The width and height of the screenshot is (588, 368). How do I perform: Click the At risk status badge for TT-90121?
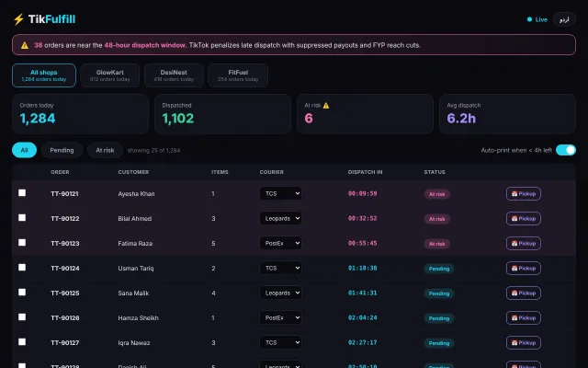(x=437, y=194)
